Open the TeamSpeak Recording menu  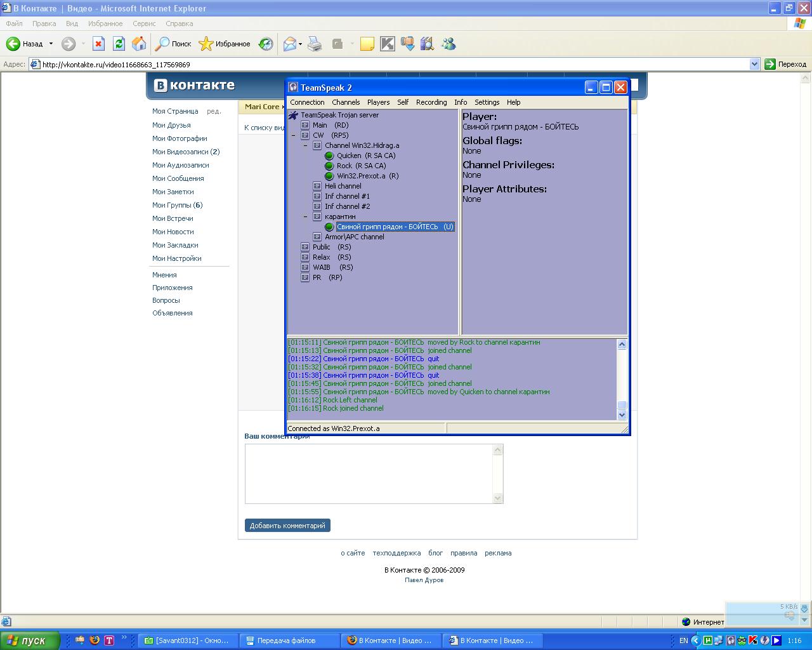click(431, 102)
